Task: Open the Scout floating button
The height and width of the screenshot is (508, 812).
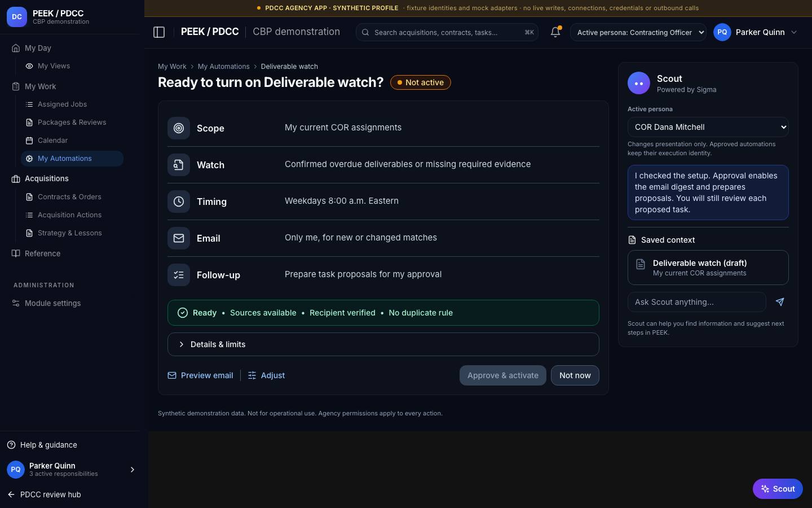Action: click(x=778, y=489)
